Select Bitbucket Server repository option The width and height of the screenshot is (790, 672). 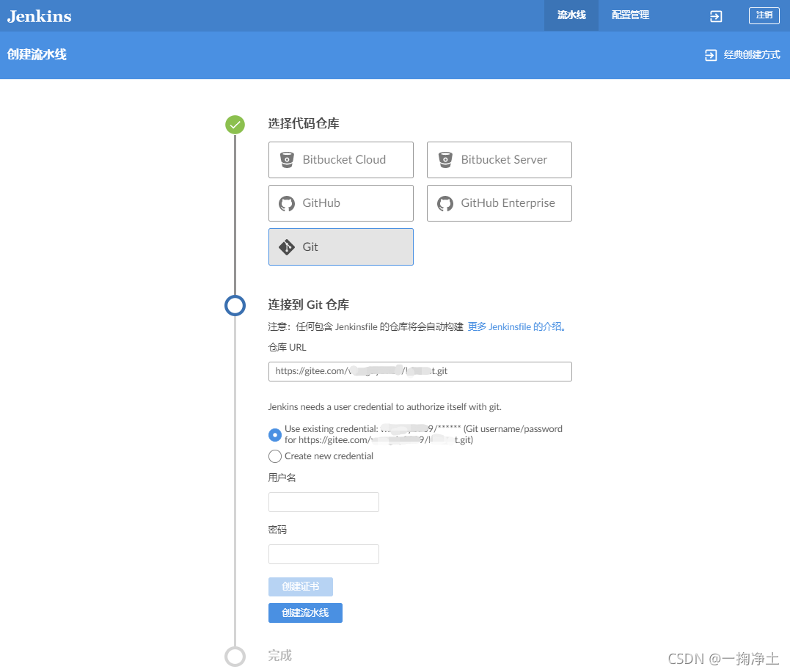[499, 160]
